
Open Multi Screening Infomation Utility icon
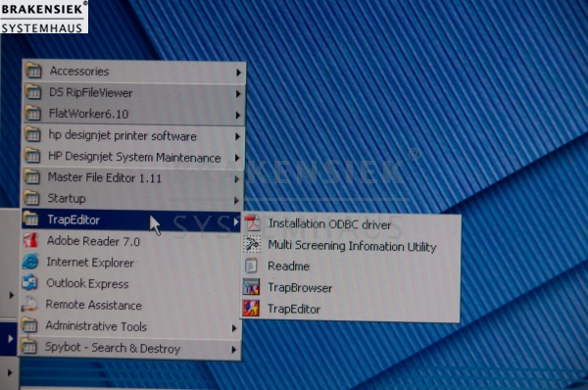pos(252,244)
